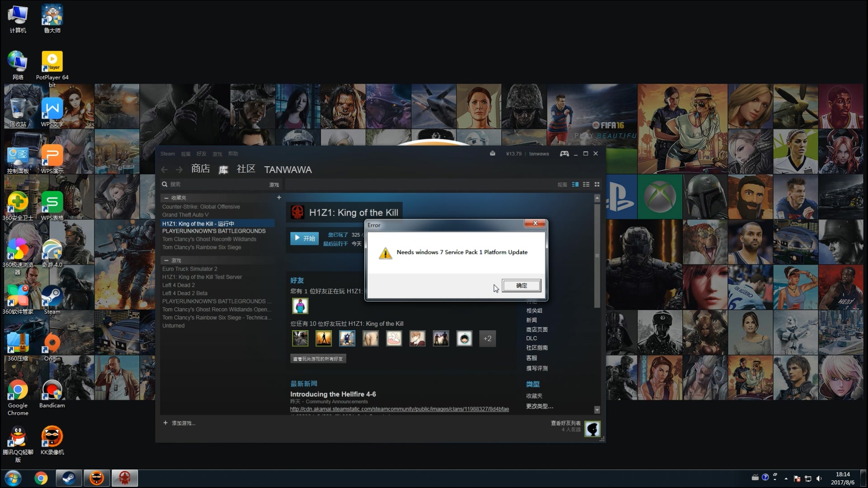
Task: Click 查看玩此游戏的所有好友 button
Action: [318, 359]
